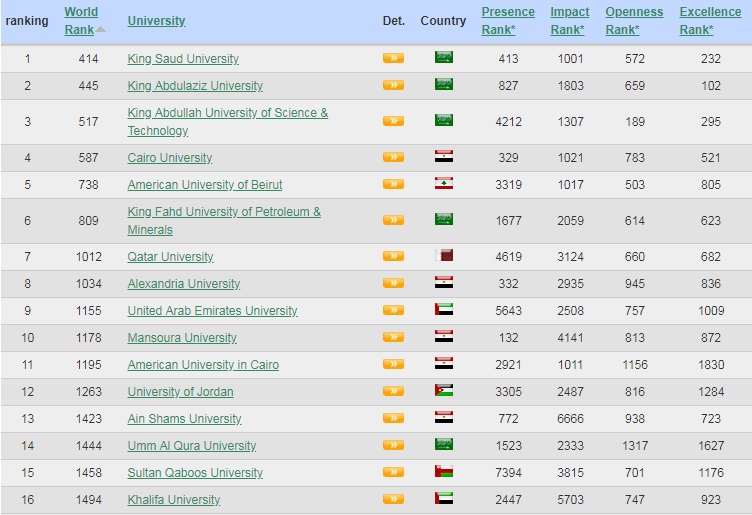Open details arrow for Qatar University
Viewport: 752px width, 515px height.
393,257
